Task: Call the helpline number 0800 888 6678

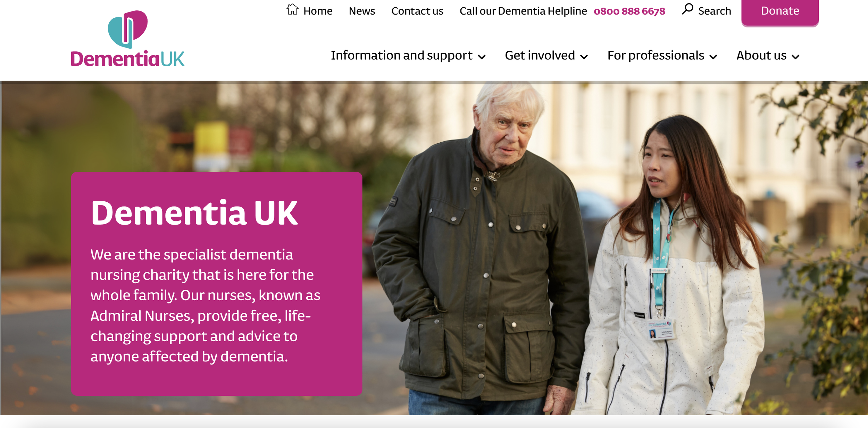Action: 629,11
